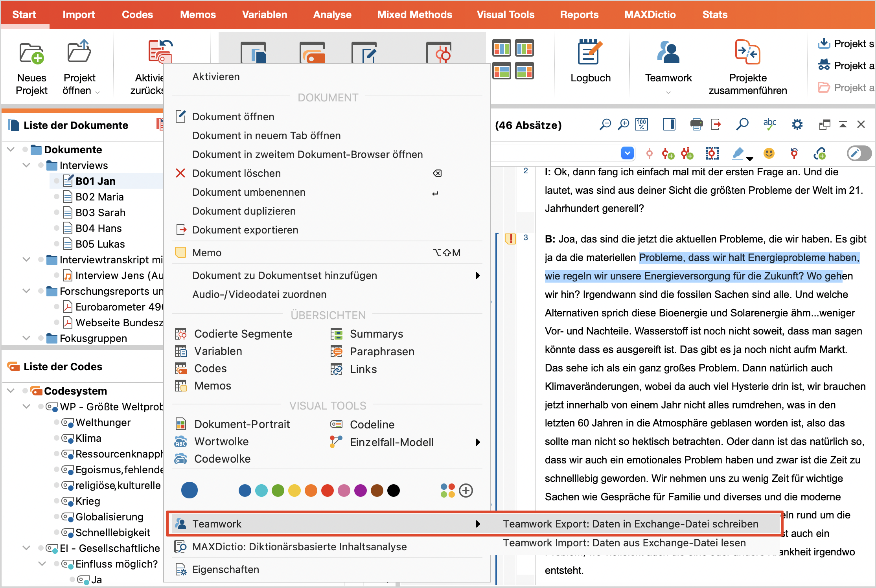Open the document browser settings gear
The image size is (876, 588).
coord(797,124)
